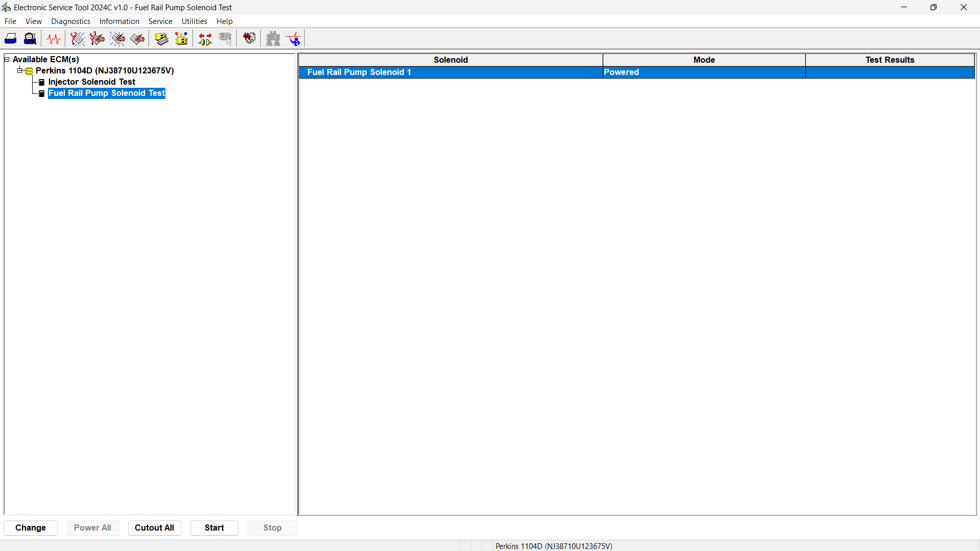Screen dimensions: 980x551
Task: Click the grayed ECM selector icon
Action: (225, 39)
